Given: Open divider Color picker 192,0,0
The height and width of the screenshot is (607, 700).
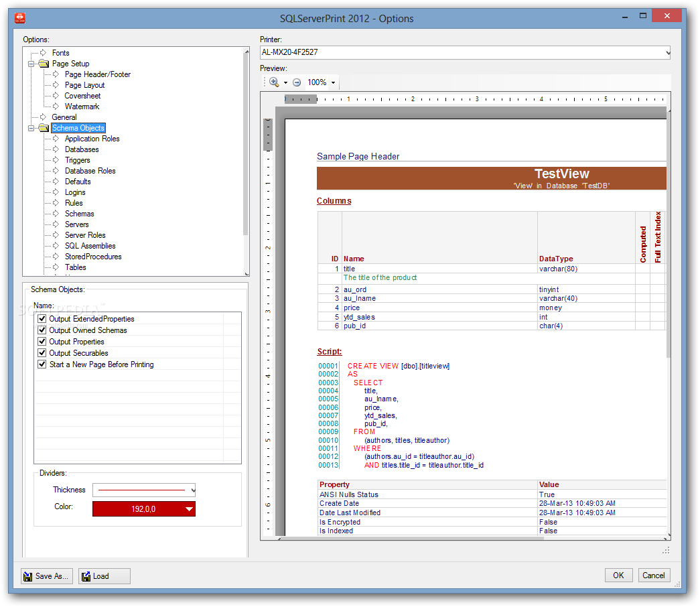Looking at the screenshot, I should [144, 509].
